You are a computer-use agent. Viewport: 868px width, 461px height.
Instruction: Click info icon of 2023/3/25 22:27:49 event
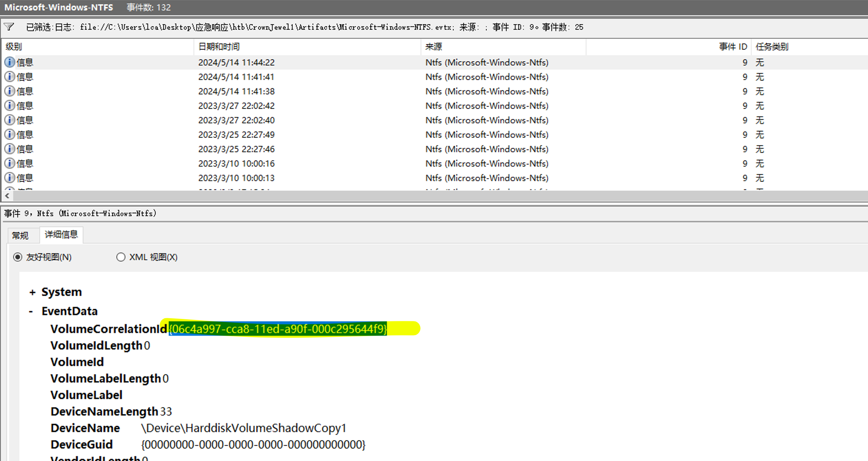click(x=10, y=135)
